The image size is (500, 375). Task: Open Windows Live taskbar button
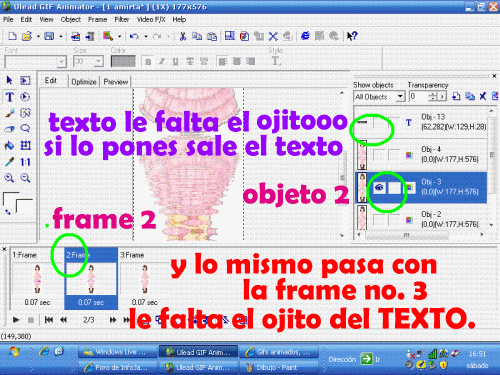118,352
